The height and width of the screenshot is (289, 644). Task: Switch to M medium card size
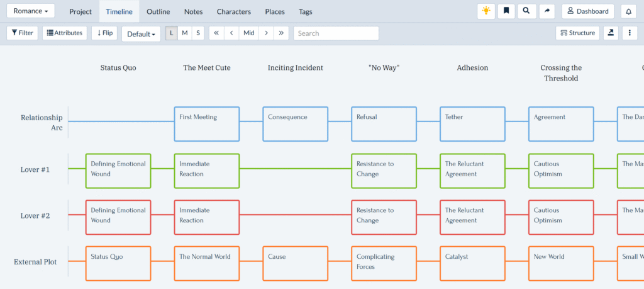point(185,33)
